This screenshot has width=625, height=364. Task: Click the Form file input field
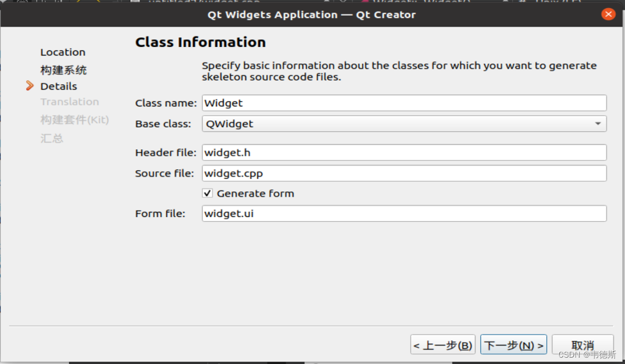[404, 214]
